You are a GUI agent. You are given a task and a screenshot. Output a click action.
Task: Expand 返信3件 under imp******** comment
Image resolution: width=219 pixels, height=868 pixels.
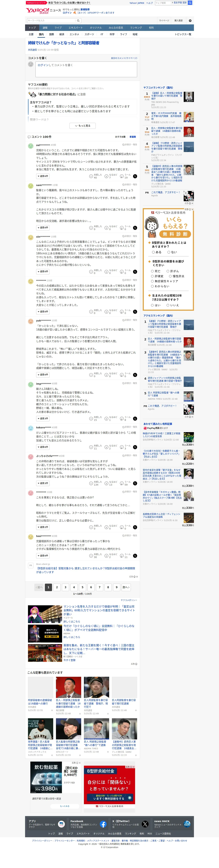[43, 418]
